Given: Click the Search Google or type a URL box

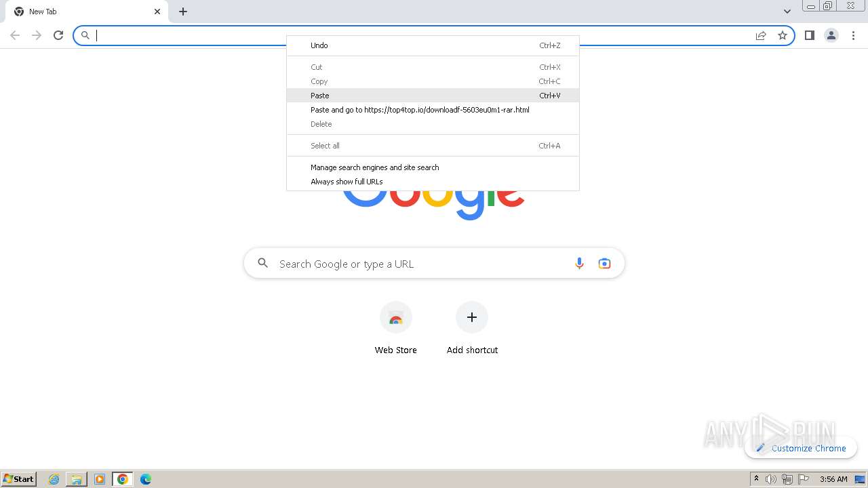Looking at the screenshot, I should [x=434, y=264].
